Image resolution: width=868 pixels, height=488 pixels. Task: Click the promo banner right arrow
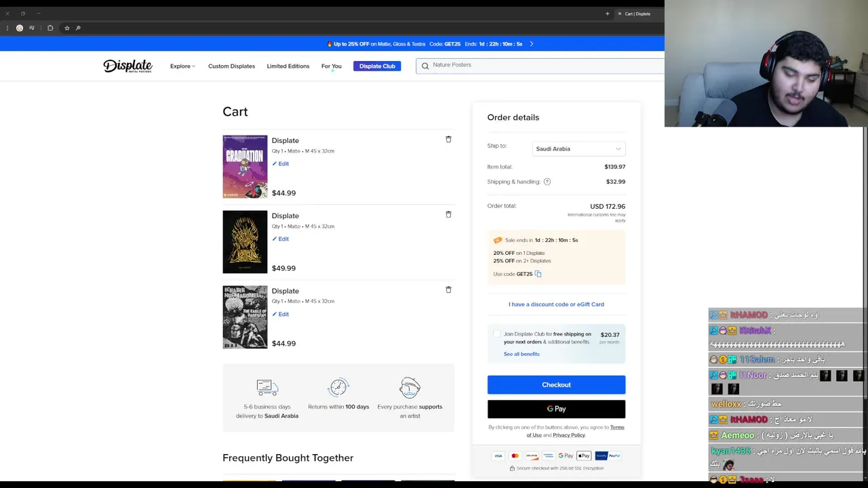[x=532, y=44]
